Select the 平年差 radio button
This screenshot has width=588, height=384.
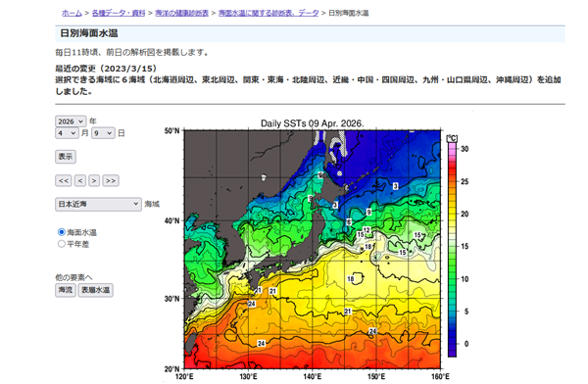[62, 244]
